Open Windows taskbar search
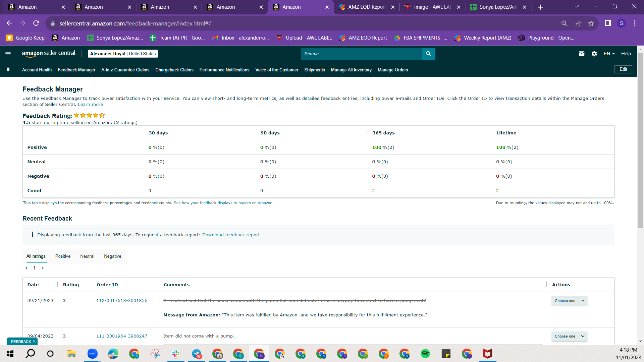Screen dimensions: 644x362 (30, 354)
